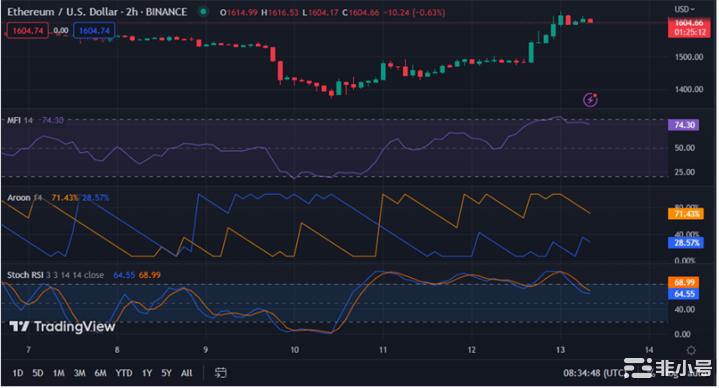The height and width of the screenshot is (388, 719).
Task: Click date 13 on the time axis
Action: pos(560,350)
